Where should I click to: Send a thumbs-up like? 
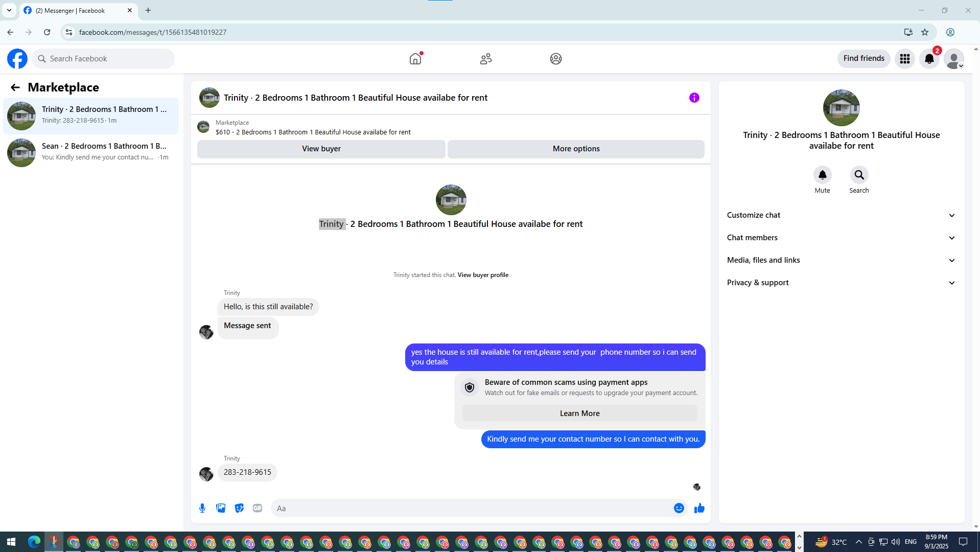[699, 508]
